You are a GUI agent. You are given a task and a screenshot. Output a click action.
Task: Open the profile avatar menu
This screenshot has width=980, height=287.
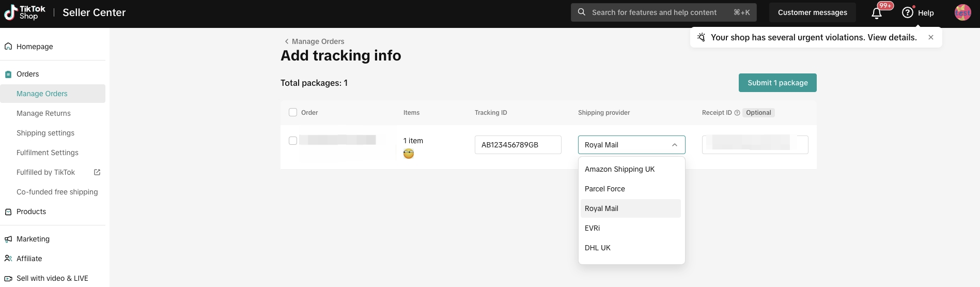963,12
